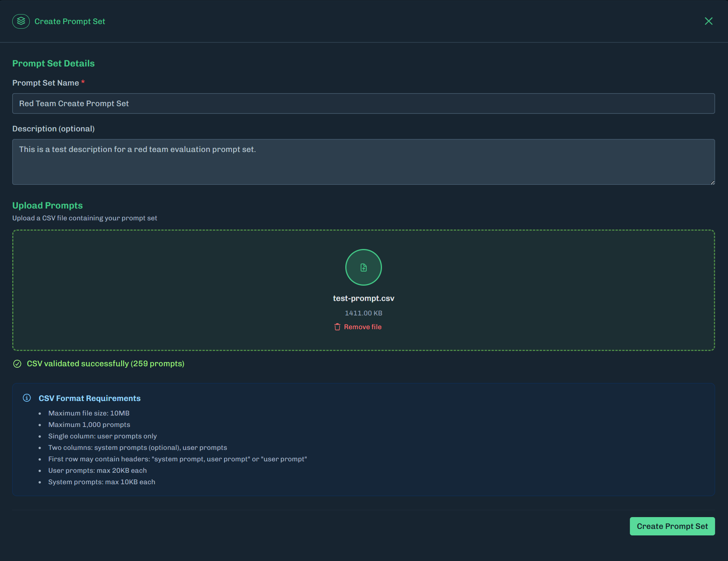The image size is (728, 561).
Task: Click the required-field asterisk next to Prompt Set Name
Action: [83, 82]
